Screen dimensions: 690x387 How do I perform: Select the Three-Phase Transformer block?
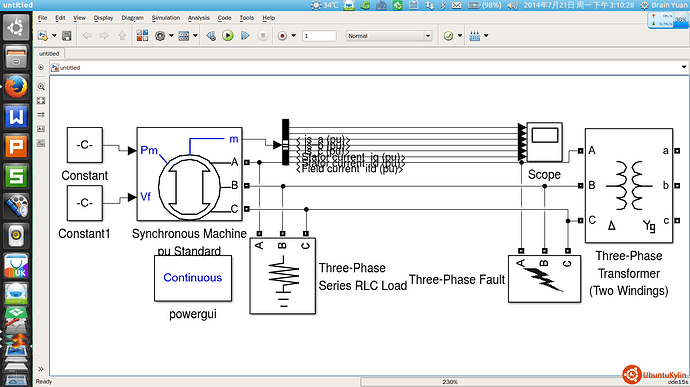click(629, 185)
